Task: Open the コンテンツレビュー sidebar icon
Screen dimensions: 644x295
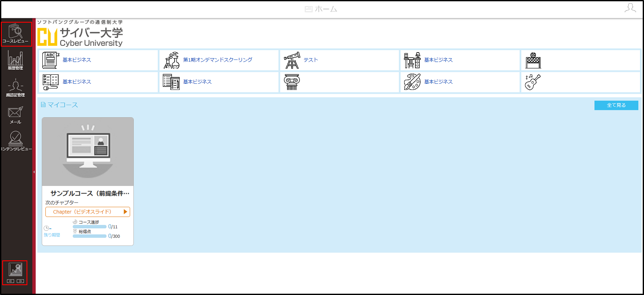Action: coord(16,141)
